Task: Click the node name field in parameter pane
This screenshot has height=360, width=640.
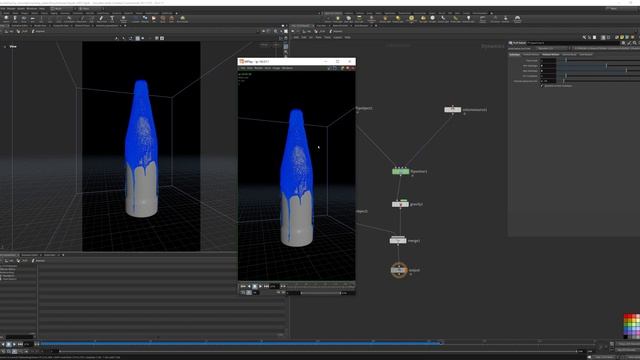Action: click(572, 42)
